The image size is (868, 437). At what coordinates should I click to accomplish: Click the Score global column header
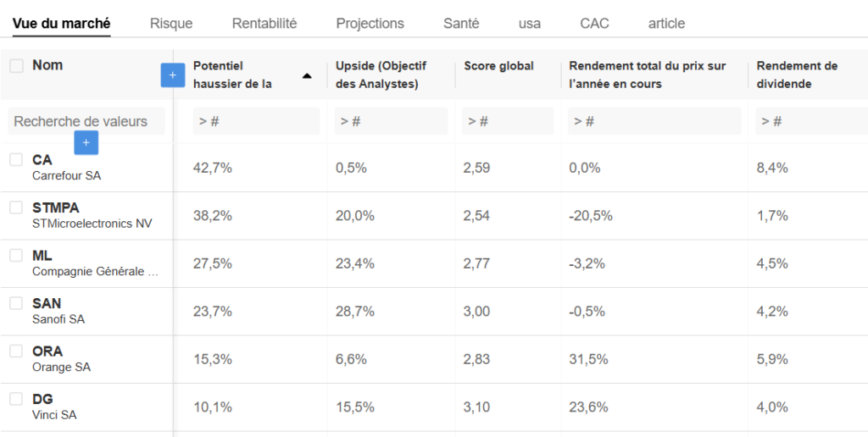498,66
